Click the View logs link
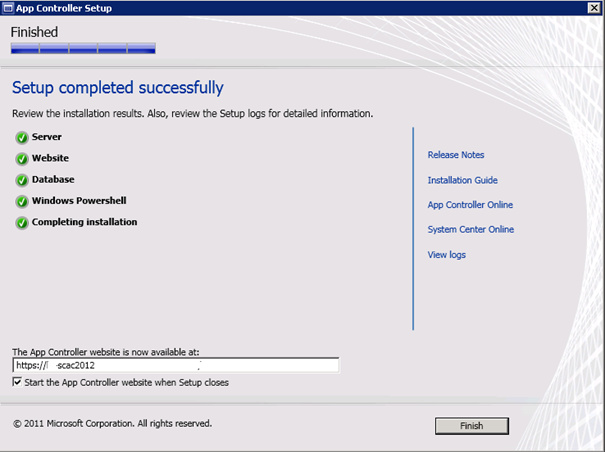Viewport: 605px width, 452px height. 446,255
